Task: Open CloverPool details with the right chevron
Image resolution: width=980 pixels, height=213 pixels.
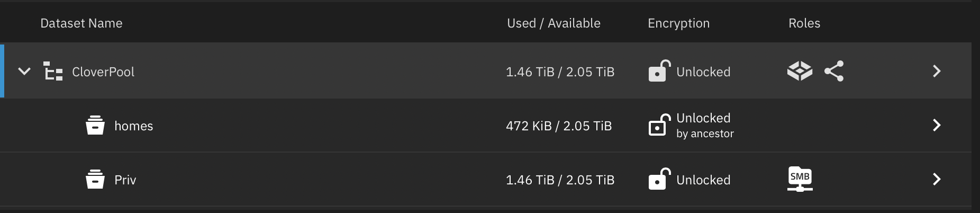Action: point(937,71)
